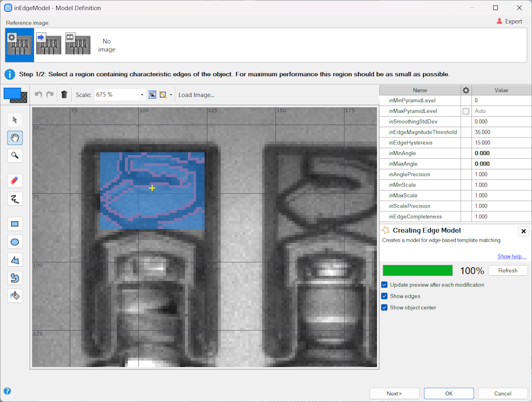Pick the magnifier zoom tool
Viewport: 532px width, 402px height.
15,155
